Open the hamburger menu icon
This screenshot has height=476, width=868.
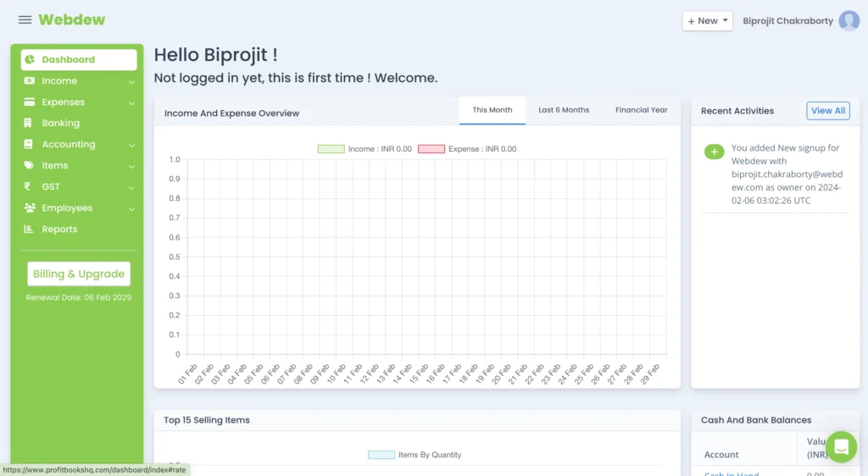click(25, 19)
